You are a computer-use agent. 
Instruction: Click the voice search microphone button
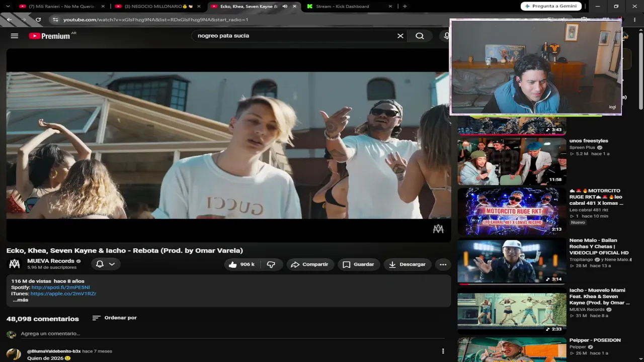(x=446, y=36)
